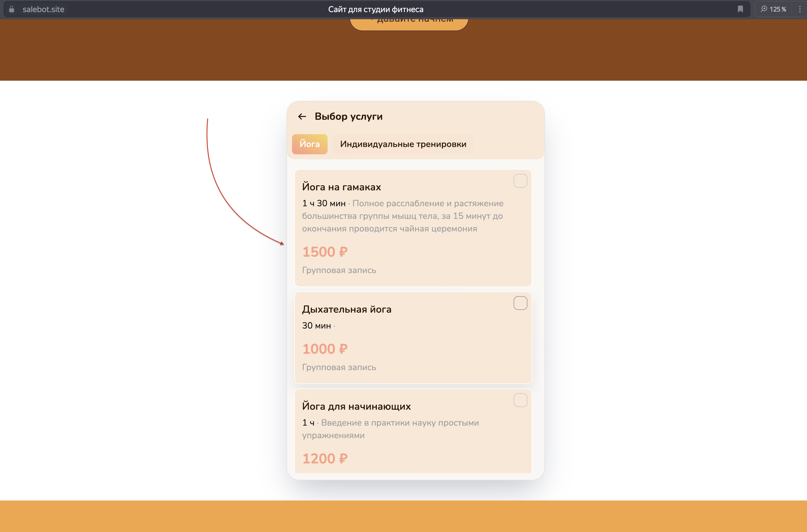
Task: Click the Йога для начинающих service title
Action: (x=356, y=406)
